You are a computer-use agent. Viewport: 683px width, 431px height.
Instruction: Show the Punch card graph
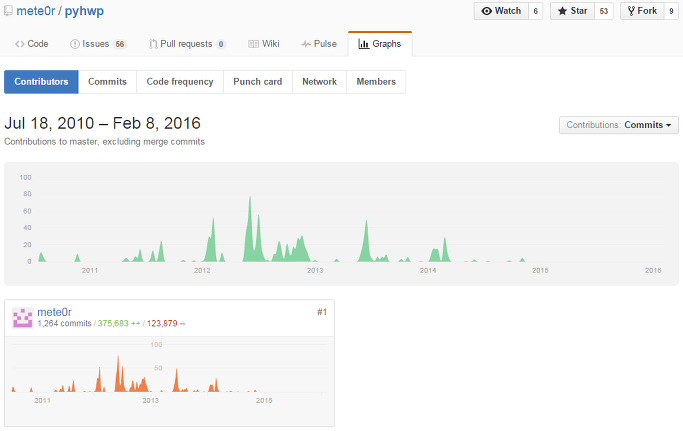click(x=257, y=81)
